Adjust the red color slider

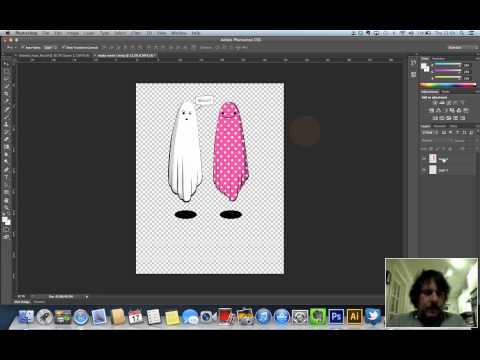447,65
